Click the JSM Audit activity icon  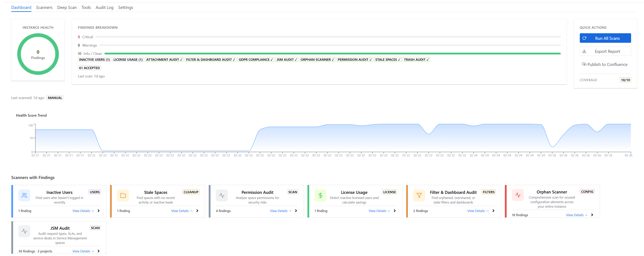click(x=24, y=231)
